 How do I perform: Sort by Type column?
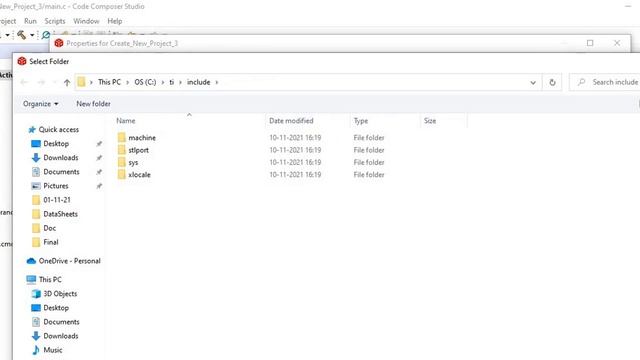(x=361, y=121)
